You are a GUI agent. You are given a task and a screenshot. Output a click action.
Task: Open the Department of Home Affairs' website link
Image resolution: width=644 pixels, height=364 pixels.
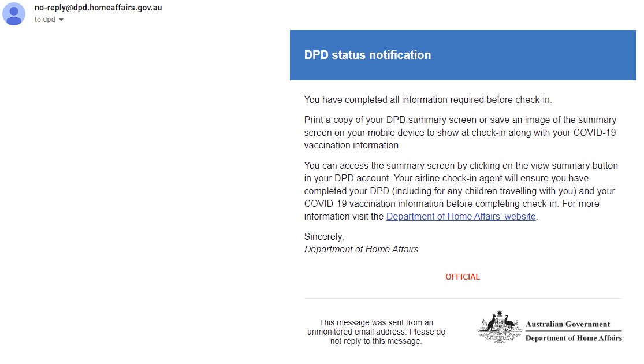coord(461,217)
